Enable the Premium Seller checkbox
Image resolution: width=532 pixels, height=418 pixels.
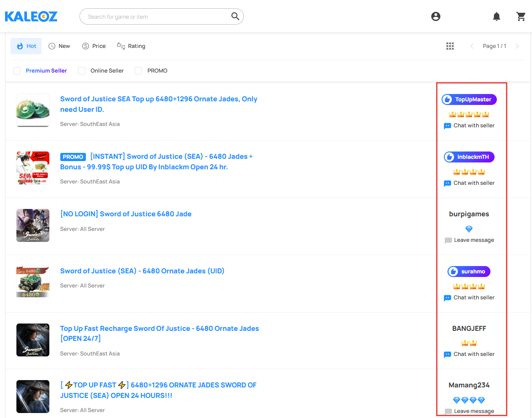pyautogui.click(x=17, y=71)
